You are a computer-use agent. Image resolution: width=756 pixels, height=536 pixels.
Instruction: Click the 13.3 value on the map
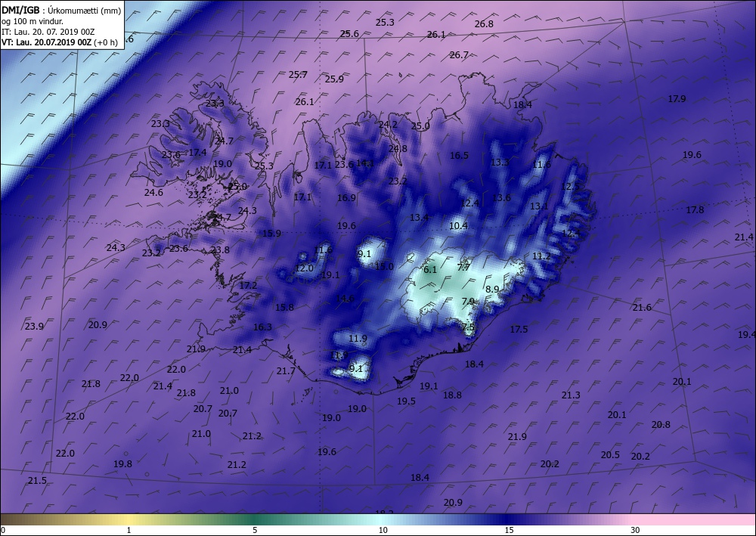tap(500, 162)
